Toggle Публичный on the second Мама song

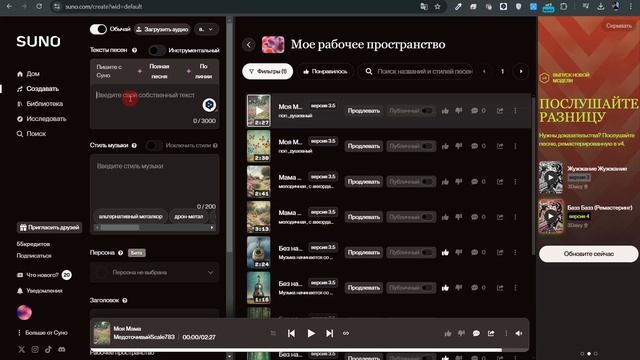click(410, 217)
